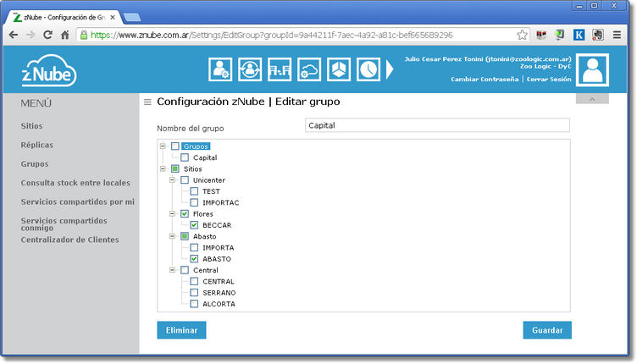
Task: Enable the TEST site checkbox
Action: [x=195, y=191]
